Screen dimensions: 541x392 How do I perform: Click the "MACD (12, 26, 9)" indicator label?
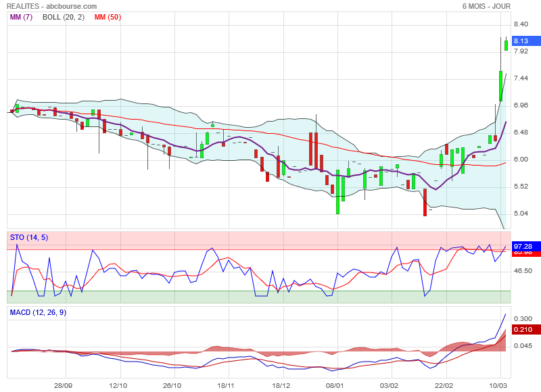(38, 312)
